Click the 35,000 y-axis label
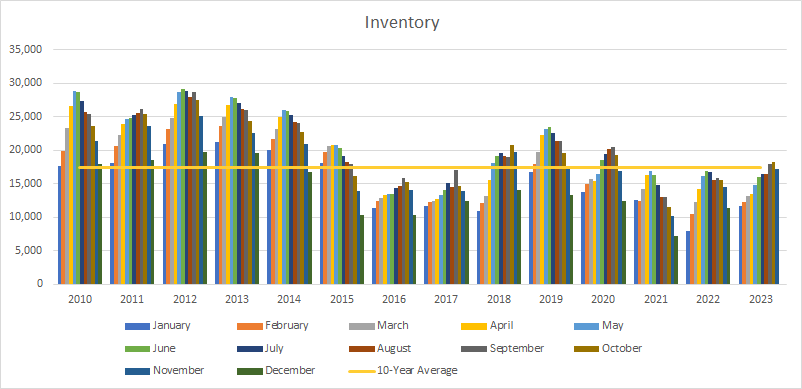This screenshot has height=389, width=802. pos(28,50)
